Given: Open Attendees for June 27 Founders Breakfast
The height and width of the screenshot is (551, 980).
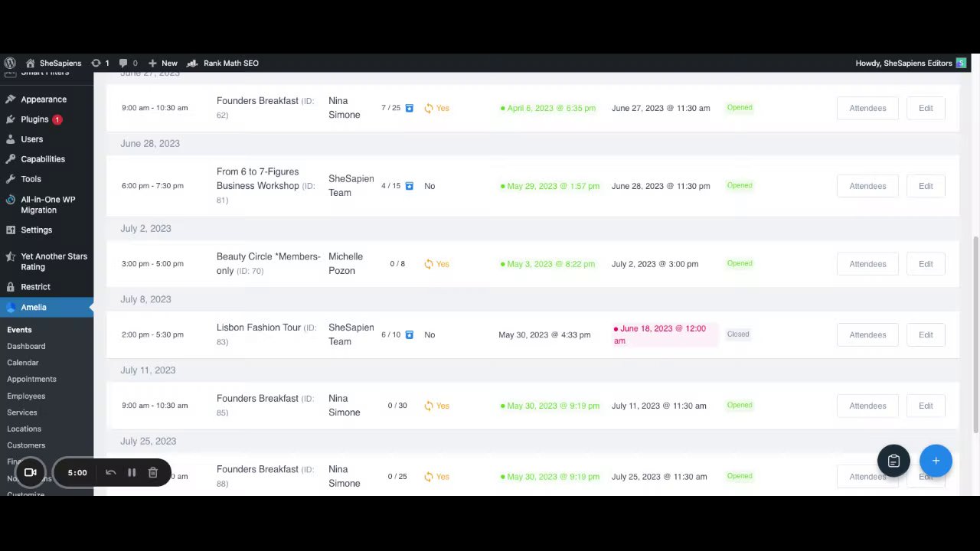Looking at the screenshot, I should 867,108.
